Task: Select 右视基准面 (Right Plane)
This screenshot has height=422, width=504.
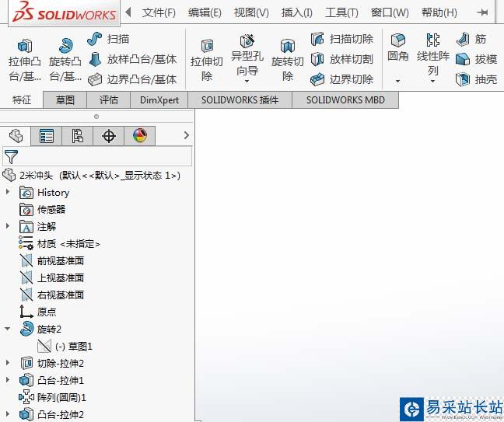Action: [52, 295]
